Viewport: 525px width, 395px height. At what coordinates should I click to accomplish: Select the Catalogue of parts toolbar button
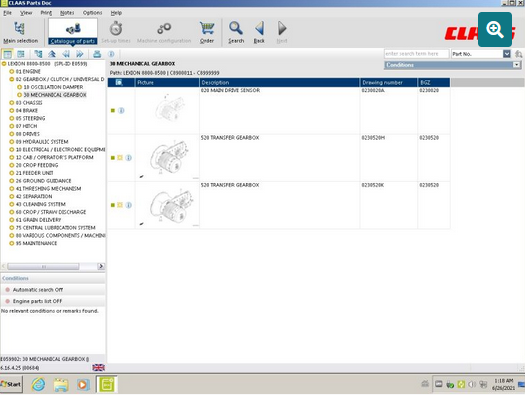[73, 32]
